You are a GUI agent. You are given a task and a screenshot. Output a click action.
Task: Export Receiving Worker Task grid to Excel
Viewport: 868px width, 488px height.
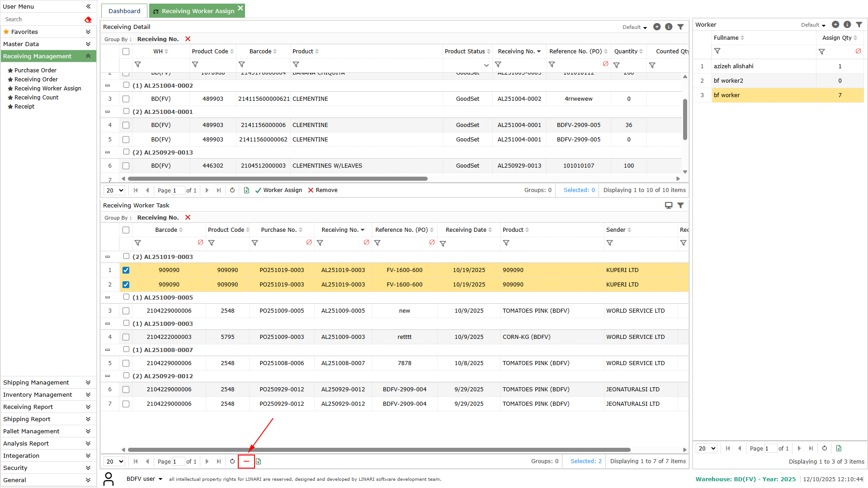click(259, 461)
